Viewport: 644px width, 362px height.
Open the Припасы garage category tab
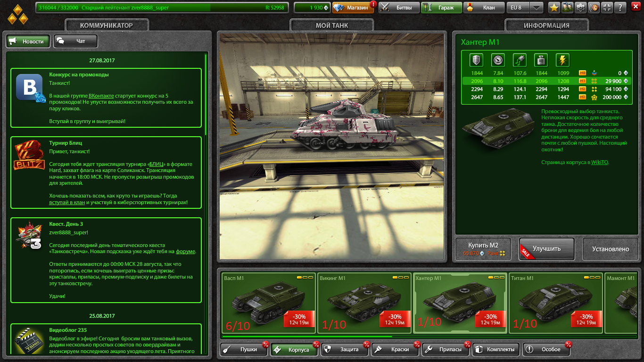point(446,350)
